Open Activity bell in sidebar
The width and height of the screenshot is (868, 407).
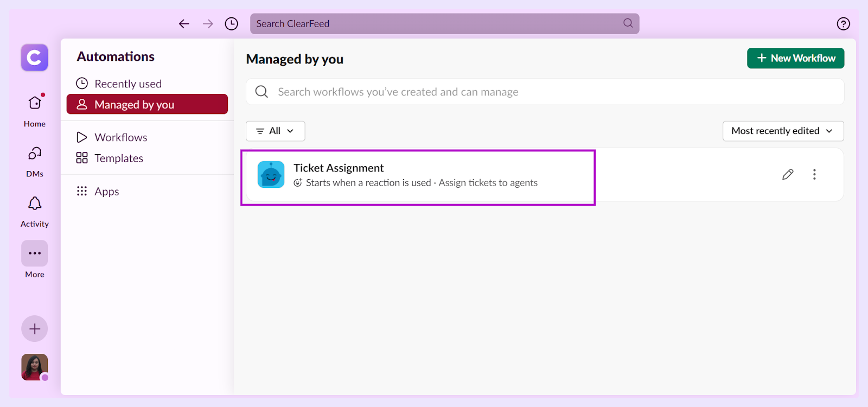click(x=35, y=212)
